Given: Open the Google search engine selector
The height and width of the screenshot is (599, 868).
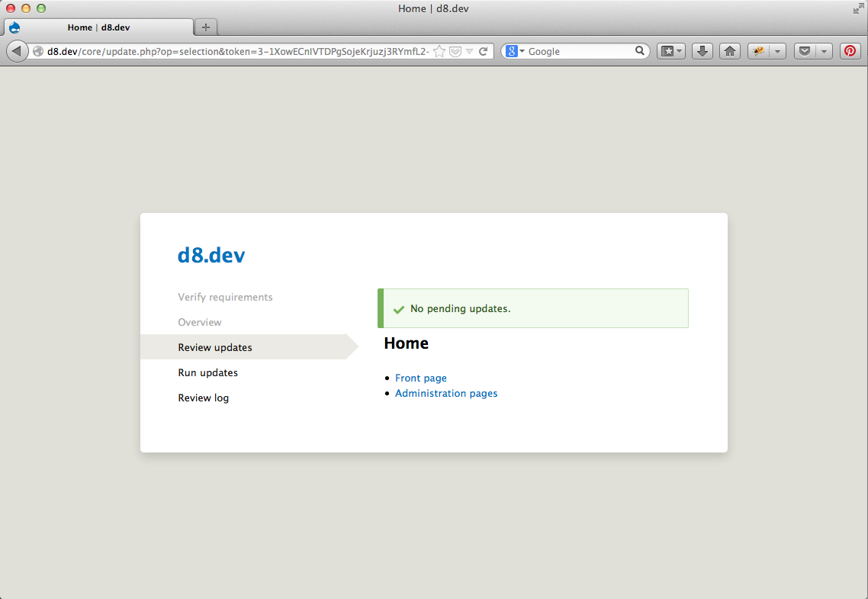Looking at the screenshot, I should 515,51.
